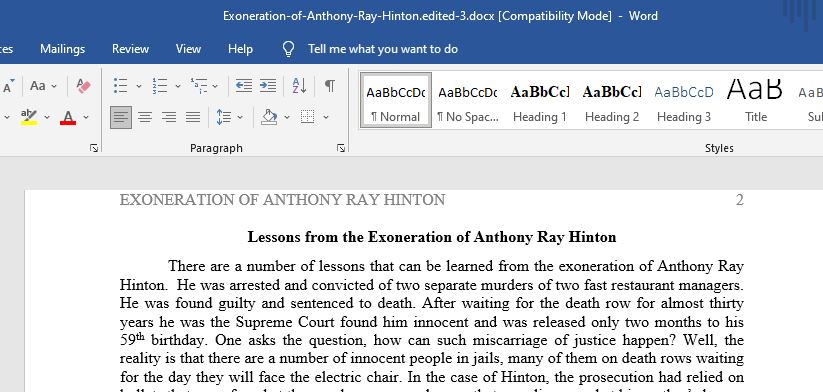Apply paragraph shading with paint bucket
The width and height of the screenshot is (823, 392).
pyautogui.click(x=269, y=117)
